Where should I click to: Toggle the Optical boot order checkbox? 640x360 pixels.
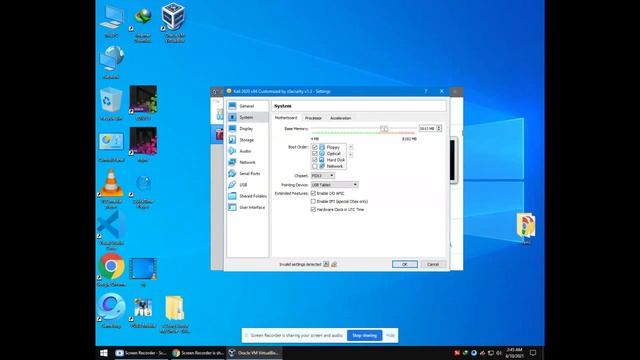click(x=314, y=153)
